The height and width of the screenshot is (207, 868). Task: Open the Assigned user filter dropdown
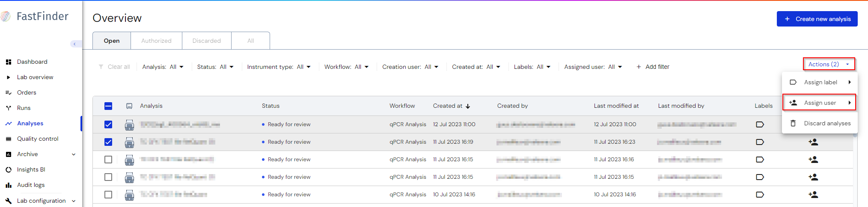coord(593,67)
